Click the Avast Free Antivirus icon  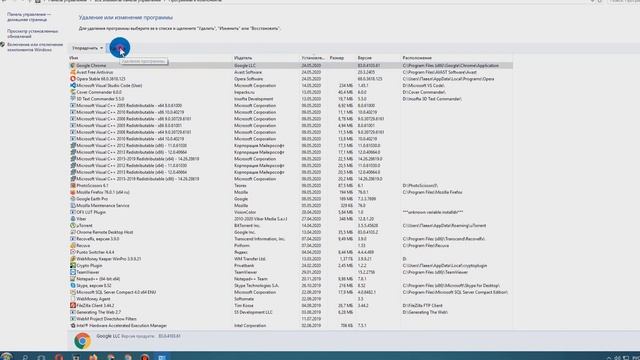point(73,72)
